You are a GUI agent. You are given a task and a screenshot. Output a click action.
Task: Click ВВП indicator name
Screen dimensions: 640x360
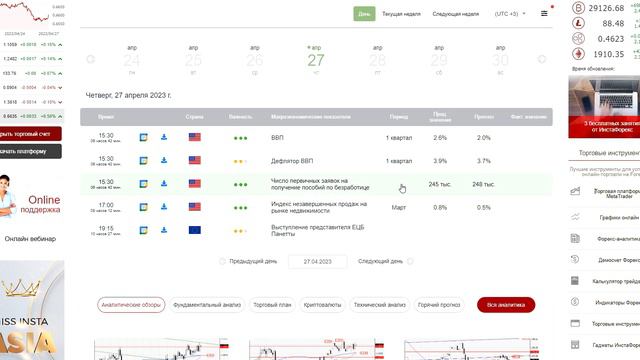pos(277,138)
